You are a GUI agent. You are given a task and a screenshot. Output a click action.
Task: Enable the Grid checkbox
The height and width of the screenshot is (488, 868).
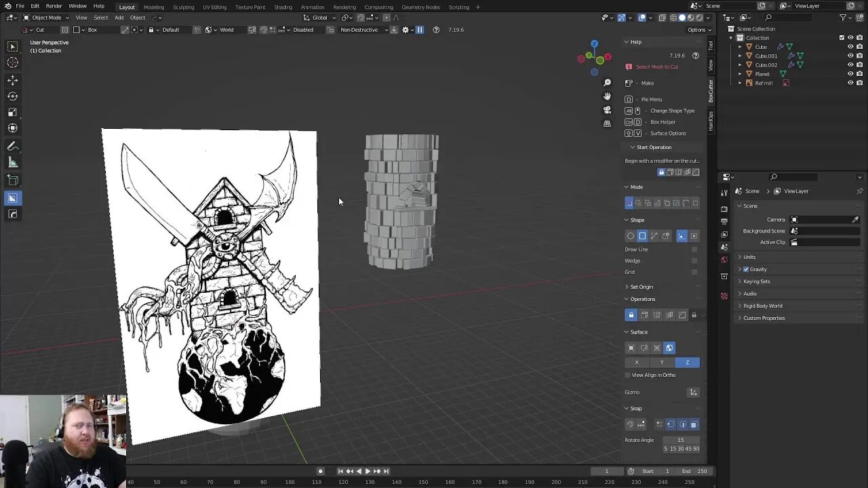694,272
